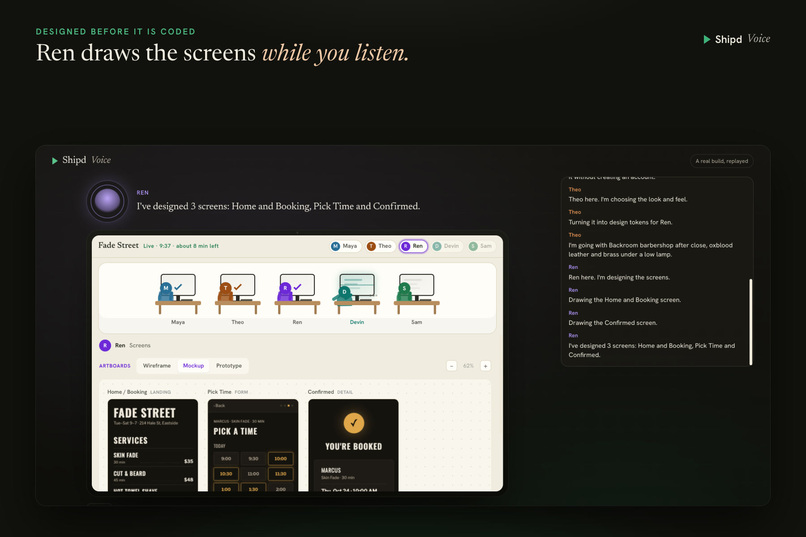The width and height of the screenshot is (806, 537).
Task: Click Back in Pick Time mockup
Action: (x=219, y=406)
